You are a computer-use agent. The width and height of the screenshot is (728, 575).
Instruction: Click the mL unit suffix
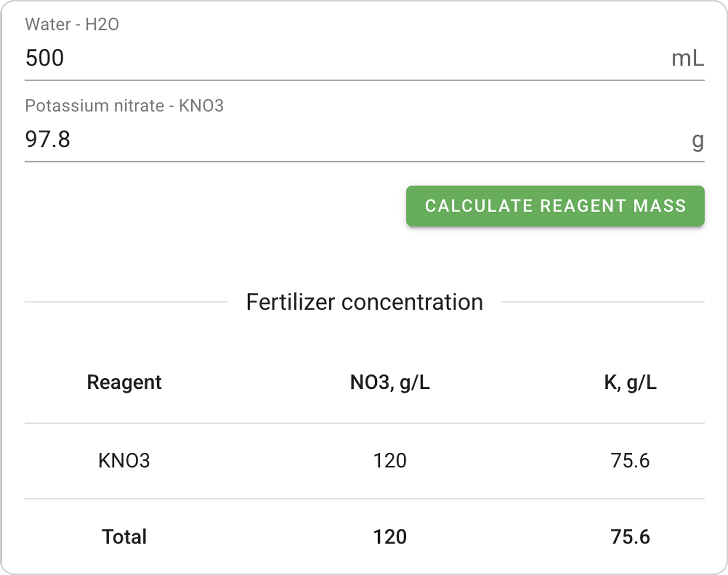pyautogui.click(x=688, y=58)
